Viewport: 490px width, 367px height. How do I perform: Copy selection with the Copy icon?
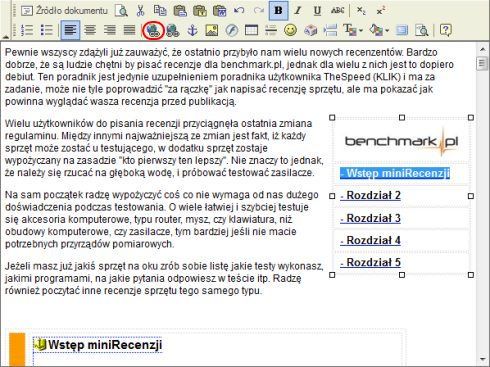pyautogui.click(x=160, y=11)
